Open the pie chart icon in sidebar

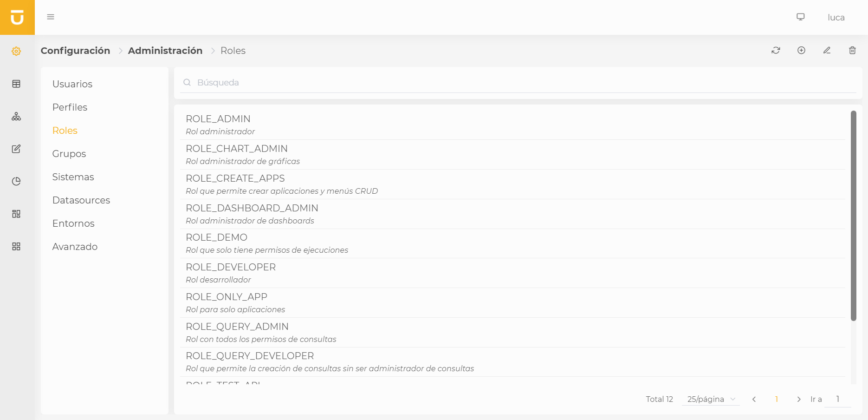point(16,181)
